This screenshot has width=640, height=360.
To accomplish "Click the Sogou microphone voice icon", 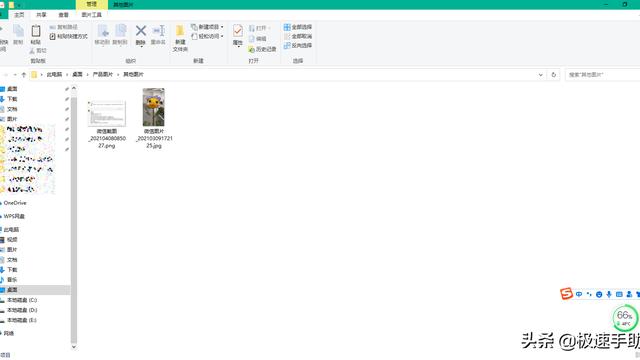I will (609, 294).
